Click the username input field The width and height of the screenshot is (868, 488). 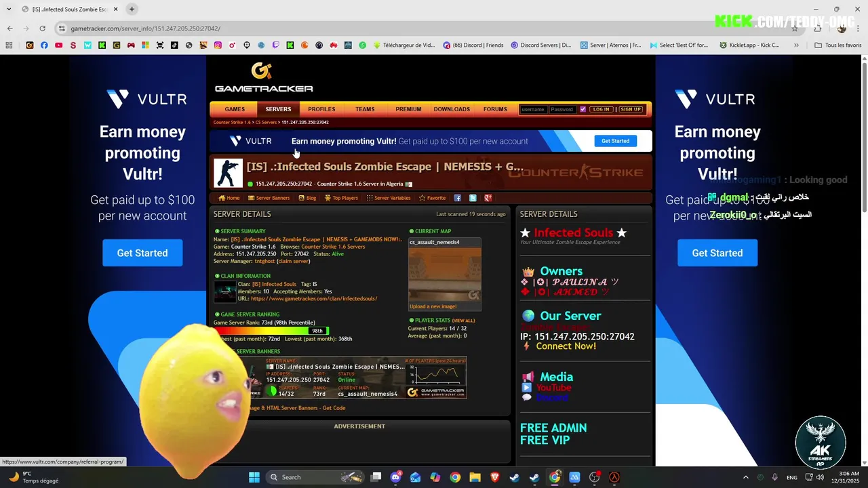pyautogui.click(x=533, y=109)
